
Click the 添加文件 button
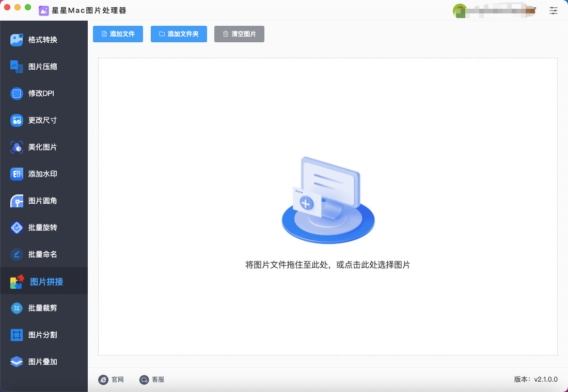point(118,34)
